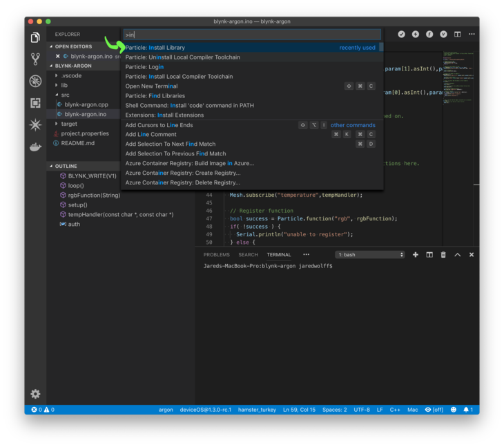Screen dimensions: 504x447
Task: Click argon platform in status bar
Action: coord(166,410)
